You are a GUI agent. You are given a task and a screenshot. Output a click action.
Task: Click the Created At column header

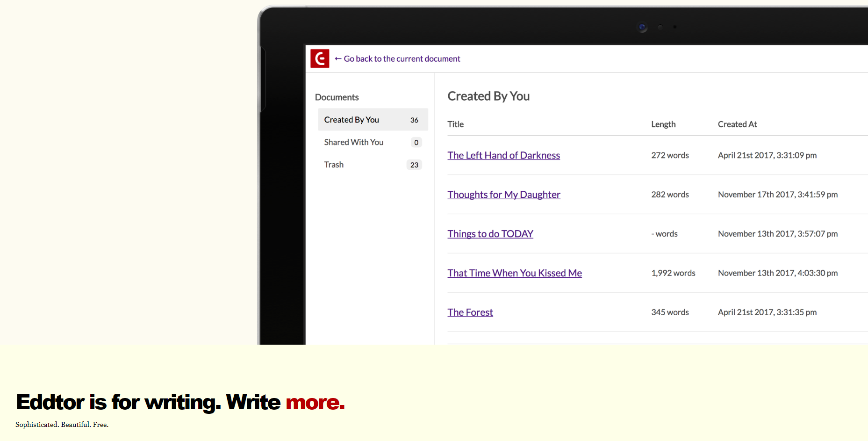pyautogui.click(x=737, y=124)
